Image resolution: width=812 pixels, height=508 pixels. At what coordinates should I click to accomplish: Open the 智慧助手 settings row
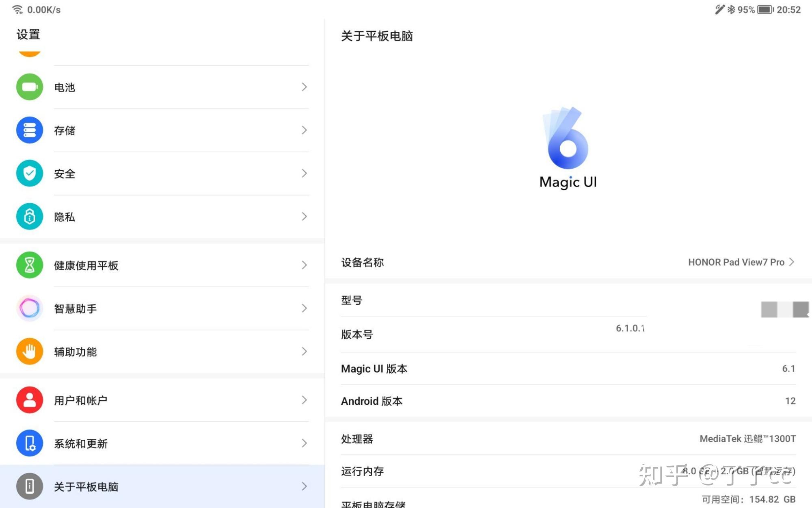click(162, 308)
